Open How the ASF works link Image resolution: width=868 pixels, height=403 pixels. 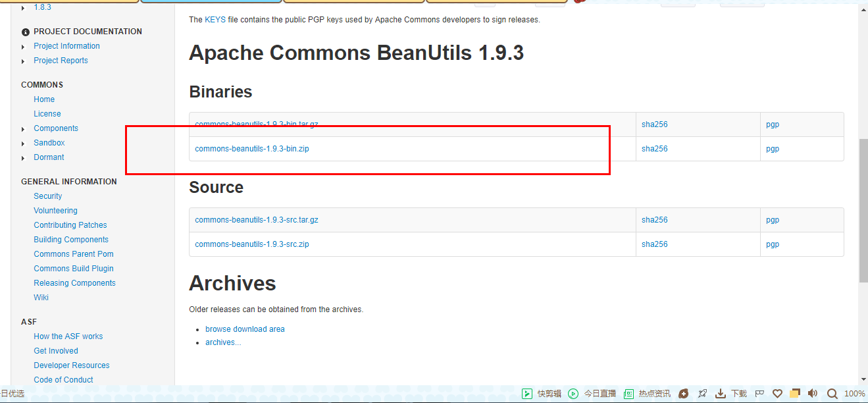68,336
